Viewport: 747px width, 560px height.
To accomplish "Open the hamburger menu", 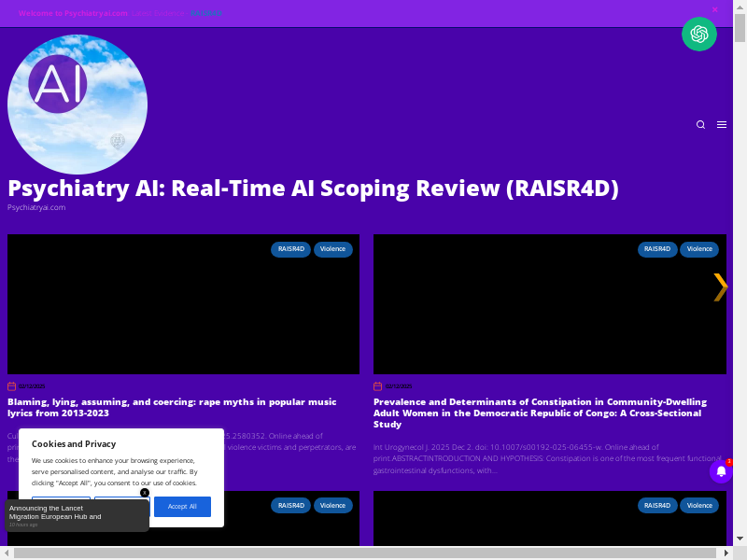I will [722, 125].
